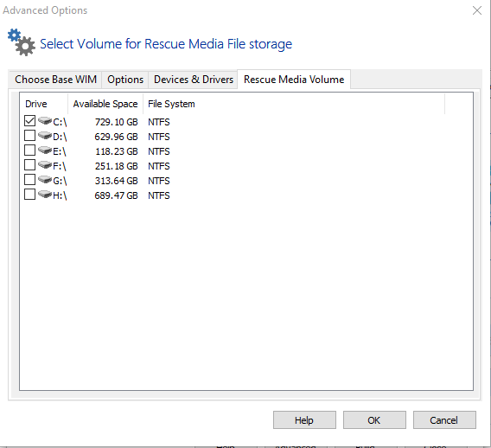Close the Advanced Options dialog
The height and width of the screenshot is (448, 491).
pos(477,10)
